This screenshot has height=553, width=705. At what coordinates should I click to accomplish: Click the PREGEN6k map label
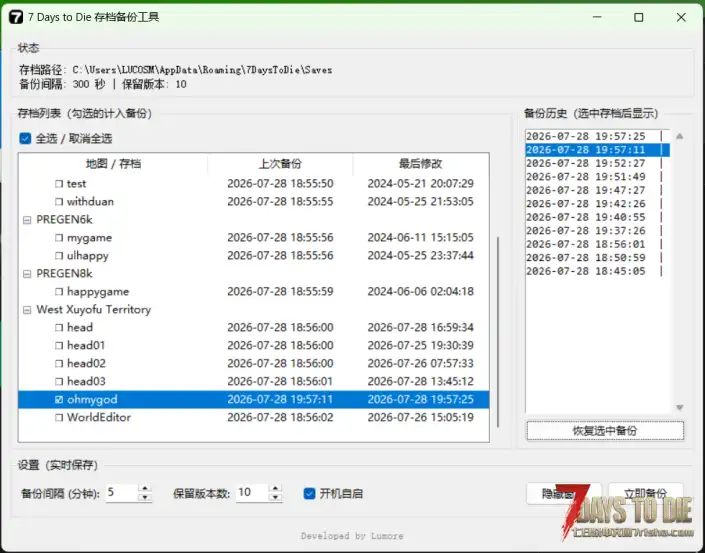(x=64, y=220)
